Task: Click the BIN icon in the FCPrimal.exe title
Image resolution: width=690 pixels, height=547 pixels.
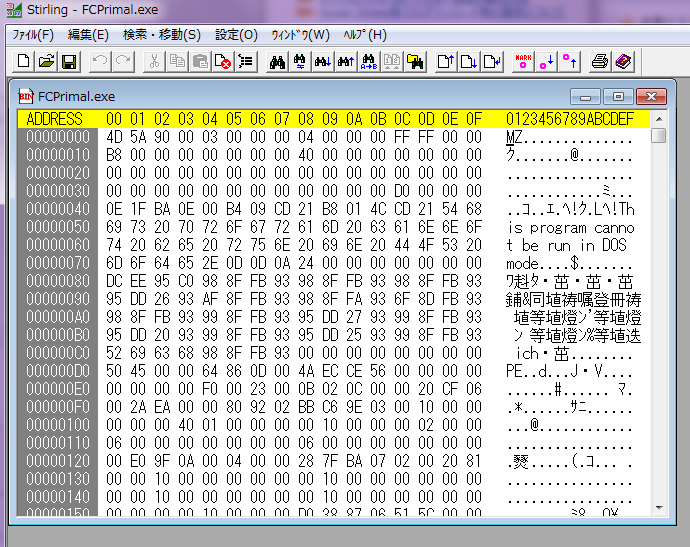Action: point(26,96)
